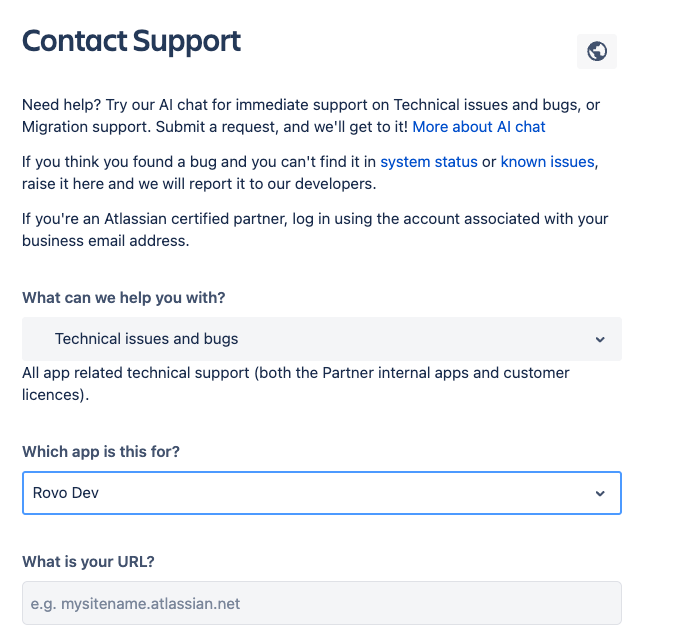Click the 'Need help? Try our AI chat' text

coord(120,104)
